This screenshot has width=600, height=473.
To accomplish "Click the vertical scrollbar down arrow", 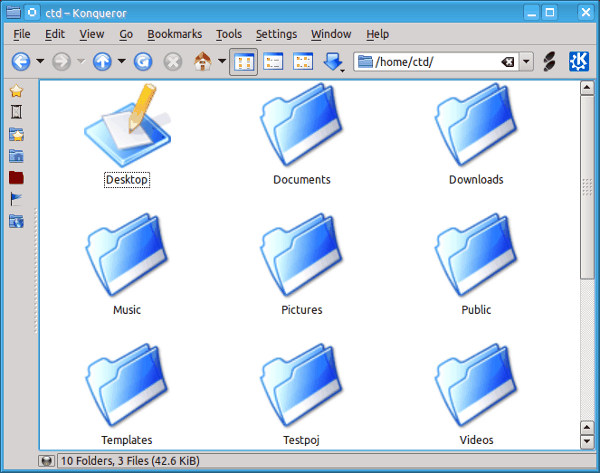I will click(x=587, y=439).
